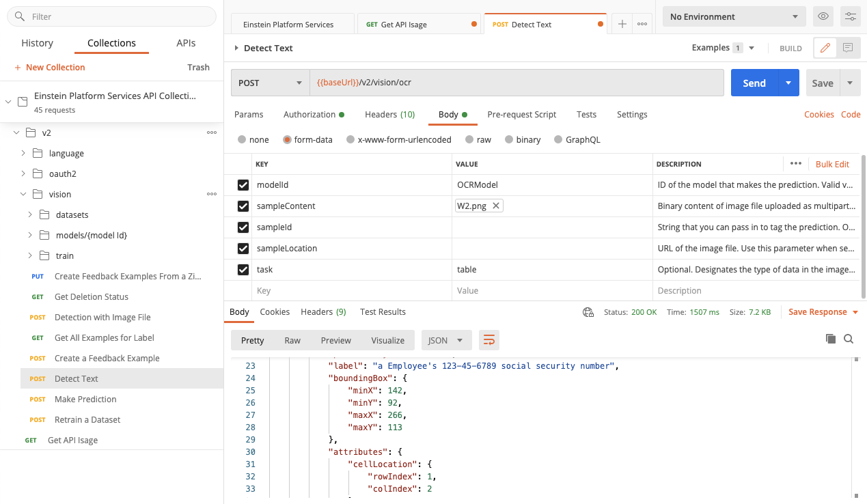Image resolution: width=867 pixels, height=504 pixels.
Task: Uncheck the modelId row checkbox
Action: [x=243, y=185]
